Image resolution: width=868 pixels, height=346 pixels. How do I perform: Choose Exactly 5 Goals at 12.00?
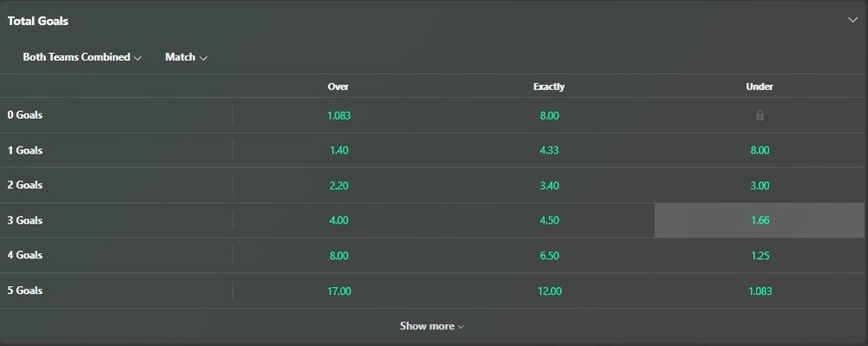[549, 291]
